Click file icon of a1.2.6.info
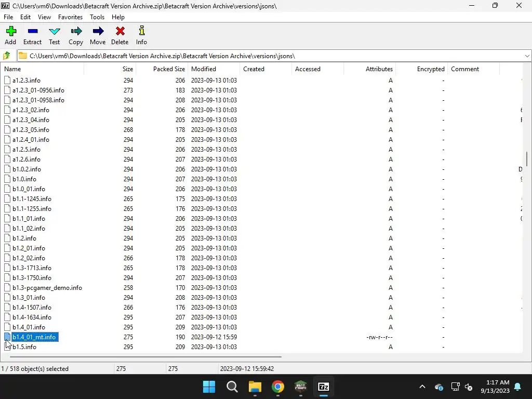This screenshot has width=532, height=399. 7,159
